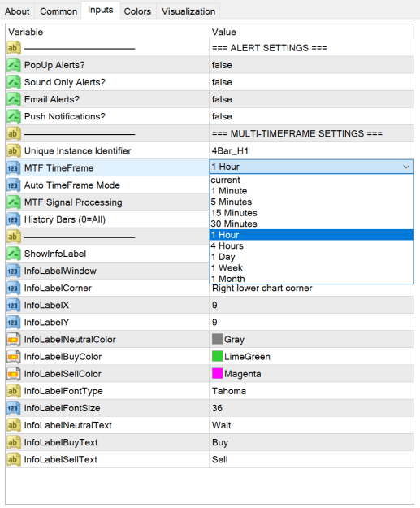Image resolution: width=420 pixels, height=508 pixels.
Task: Click the InfoLabelNeutralColor color icon
Action: click(14, 340)
